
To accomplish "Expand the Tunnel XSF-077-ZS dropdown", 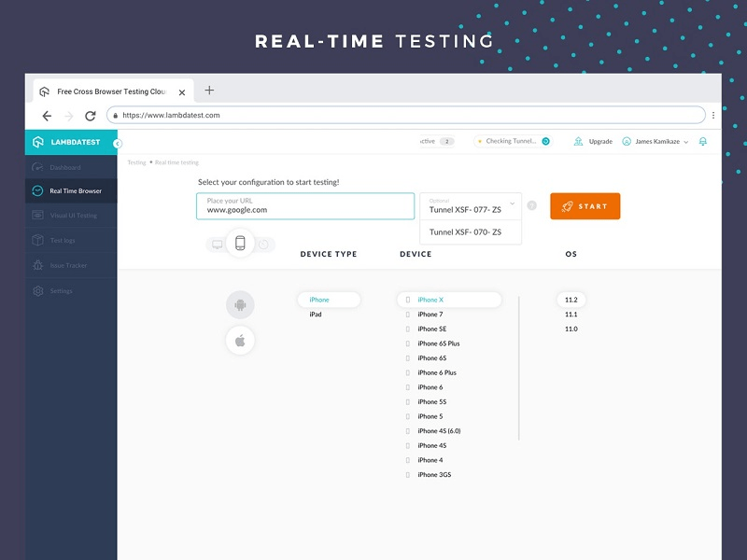I will (x=471, y=206).
